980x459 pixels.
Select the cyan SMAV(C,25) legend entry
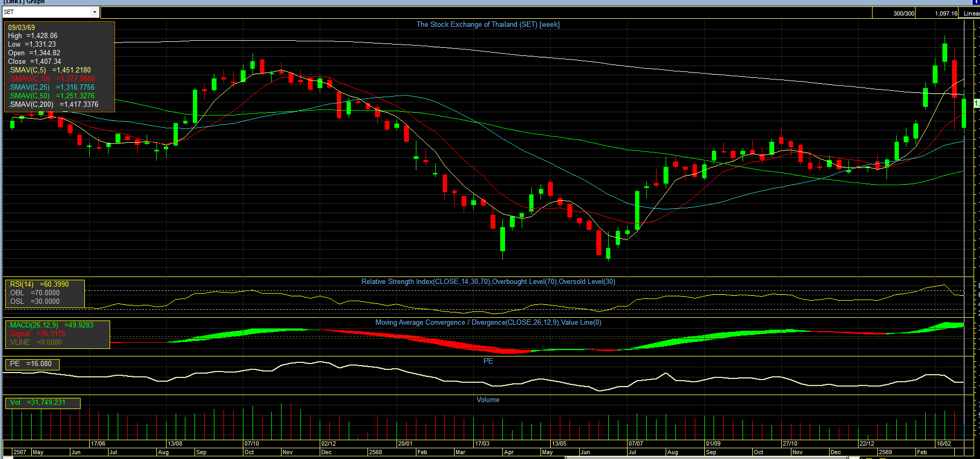point(52,88)
